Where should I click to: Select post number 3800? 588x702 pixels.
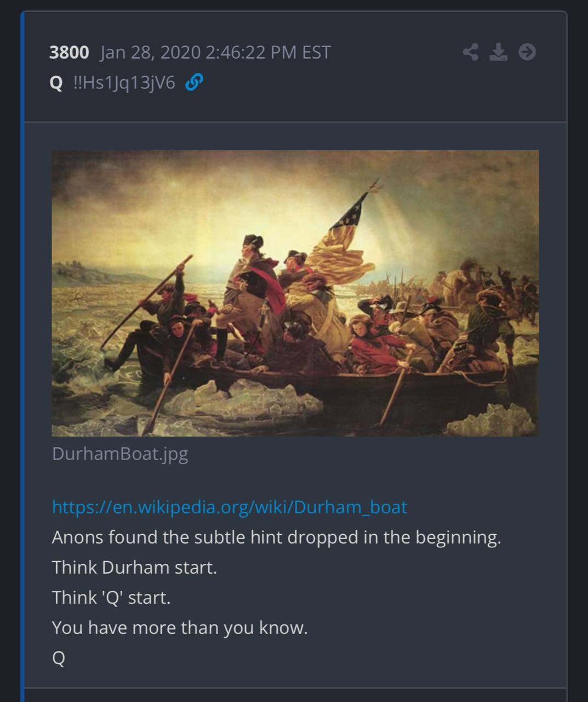click(69, 53)
